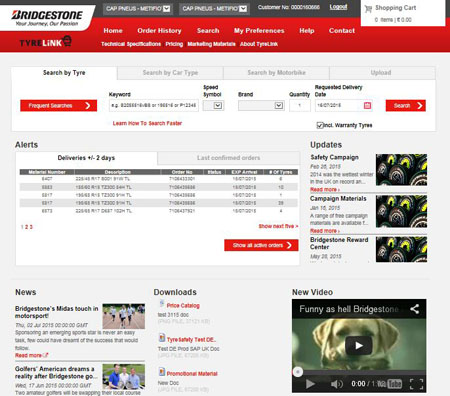
Task: Open Price Catalog download link
Action: (183, 306)
